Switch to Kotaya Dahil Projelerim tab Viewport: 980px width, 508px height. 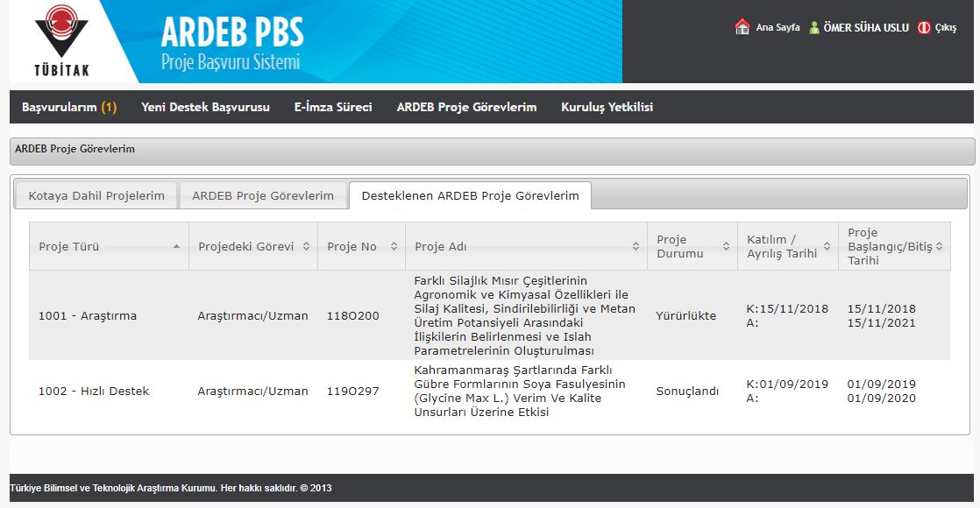(x=96, y=195)
